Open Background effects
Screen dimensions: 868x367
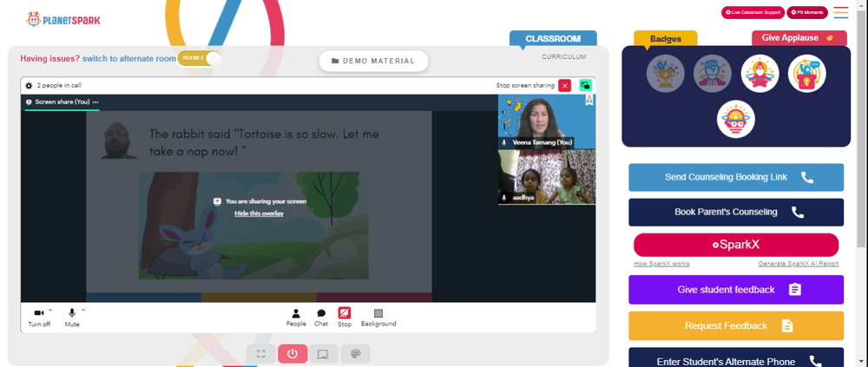378,318
